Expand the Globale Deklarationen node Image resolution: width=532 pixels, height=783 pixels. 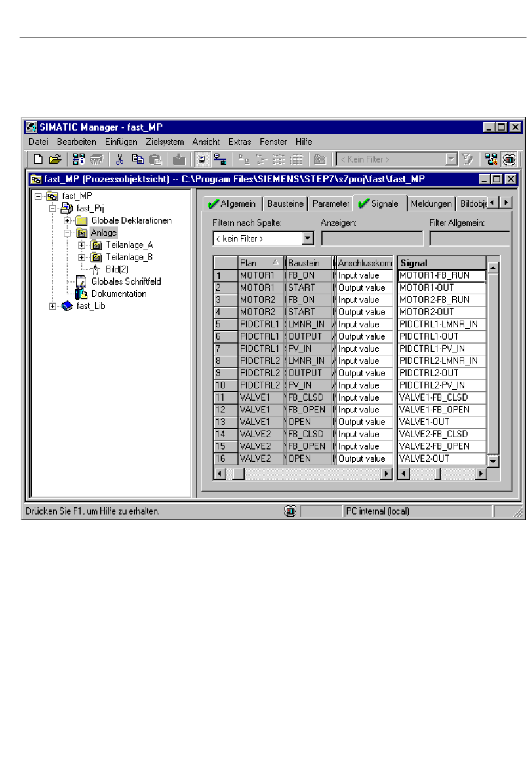point(67,221)
